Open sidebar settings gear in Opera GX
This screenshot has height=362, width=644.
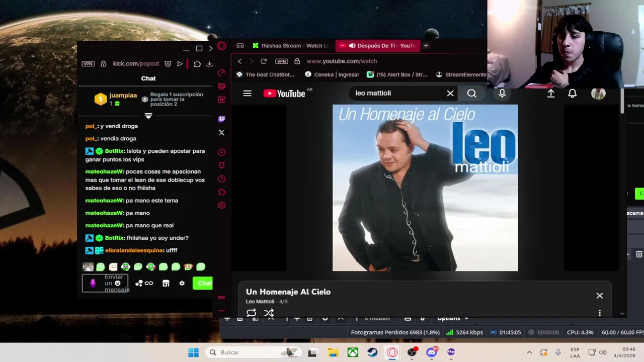221,205
